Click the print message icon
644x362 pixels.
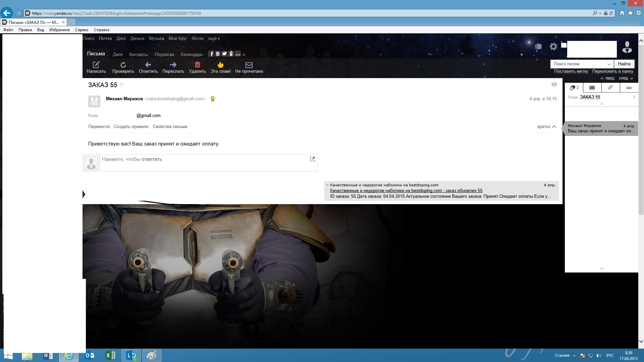[x=554, y=85]
